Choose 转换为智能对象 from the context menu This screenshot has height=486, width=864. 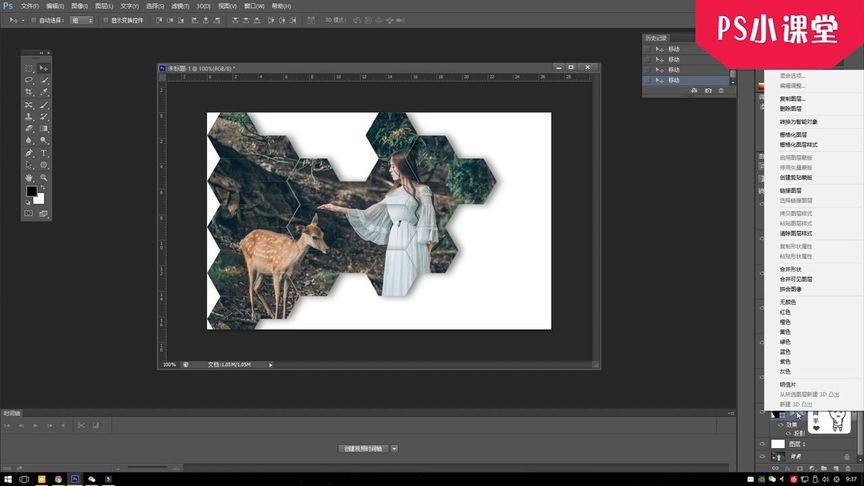click(798, 121)
